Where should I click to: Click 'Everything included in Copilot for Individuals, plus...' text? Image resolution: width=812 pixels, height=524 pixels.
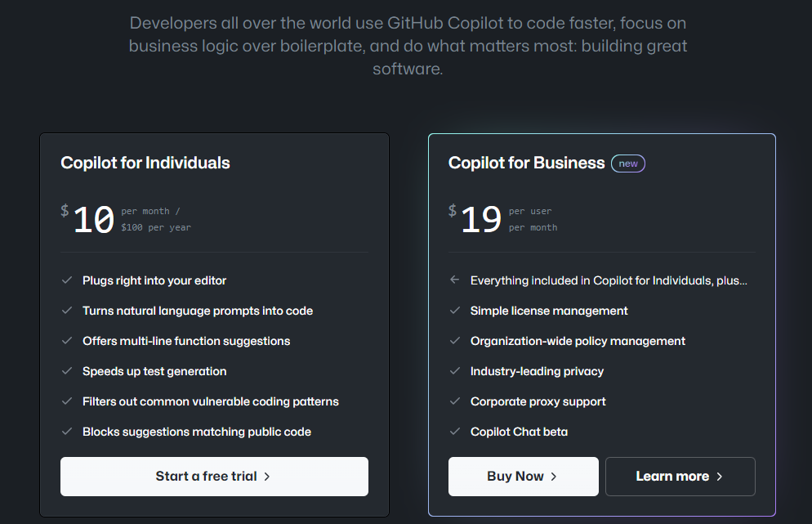pos(609,280)
